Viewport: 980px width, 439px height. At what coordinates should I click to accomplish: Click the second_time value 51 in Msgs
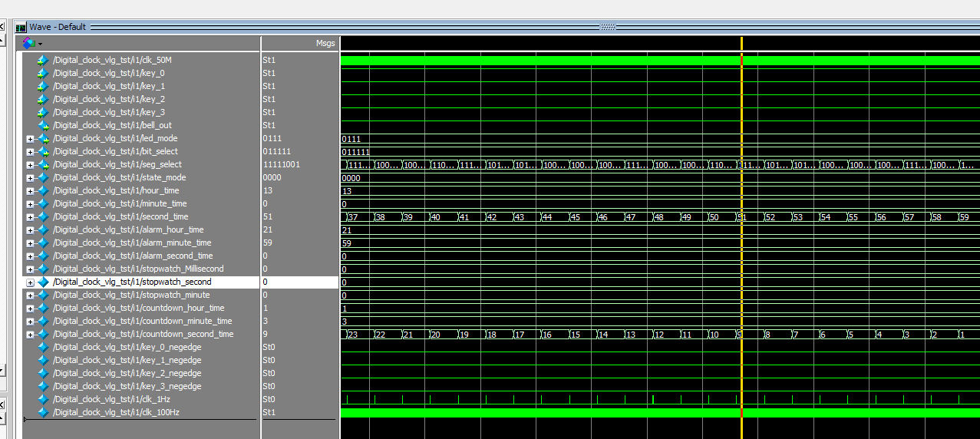267,216
